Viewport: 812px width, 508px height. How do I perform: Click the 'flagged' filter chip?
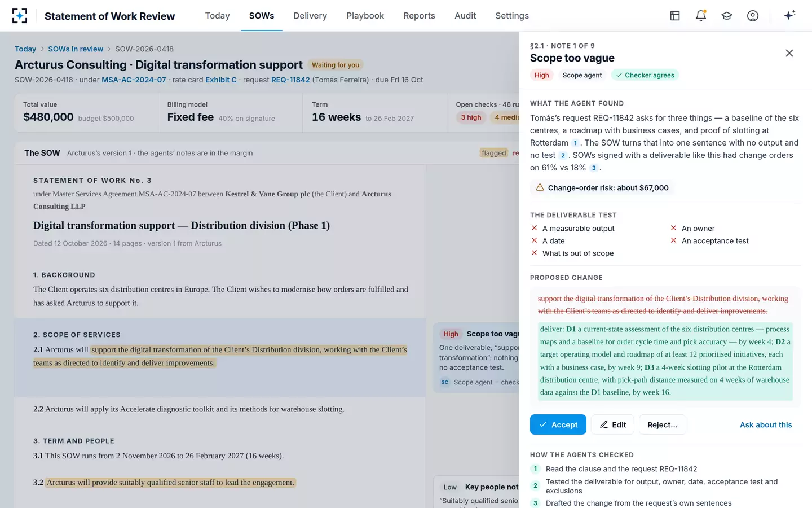pyautogui.click(x=494, y=153)
